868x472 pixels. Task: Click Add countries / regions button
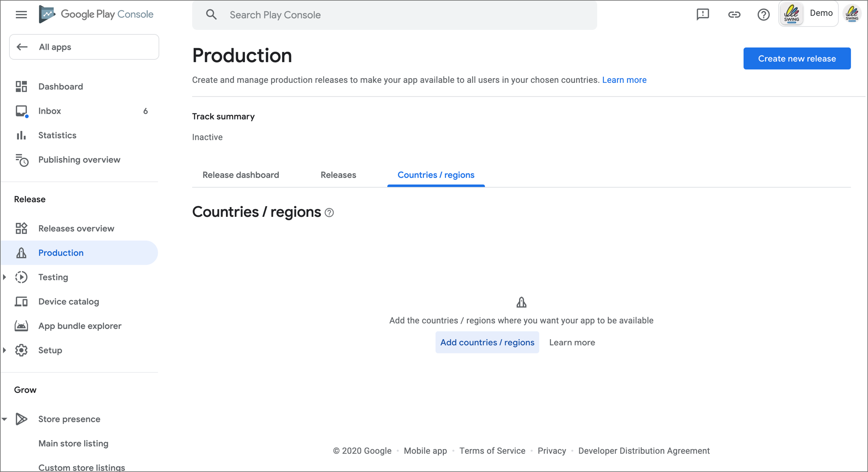[487, 343]
